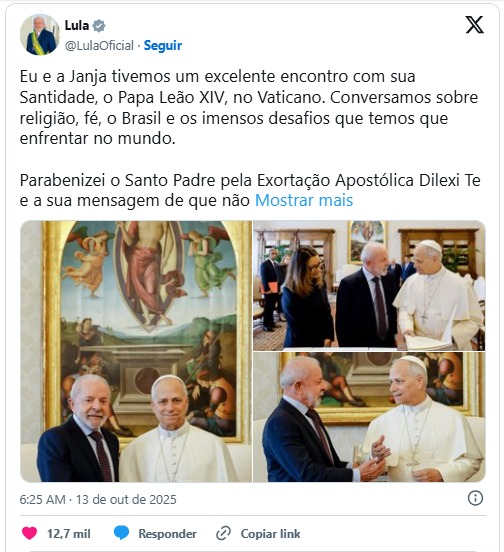Image resolution: width=504 pixels, height=552 pixels.
Task: Open the 12,7 mil likes count
Action: [x=69, y=534]
